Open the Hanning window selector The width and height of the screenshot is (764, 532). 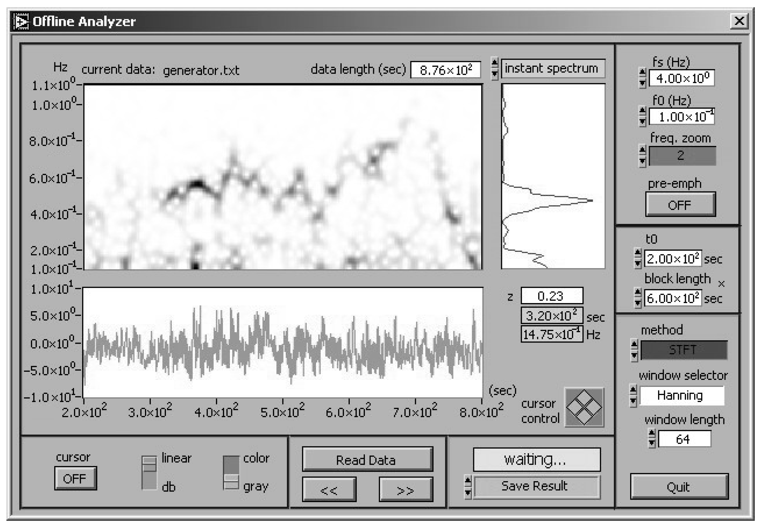[x=681, y=395]
